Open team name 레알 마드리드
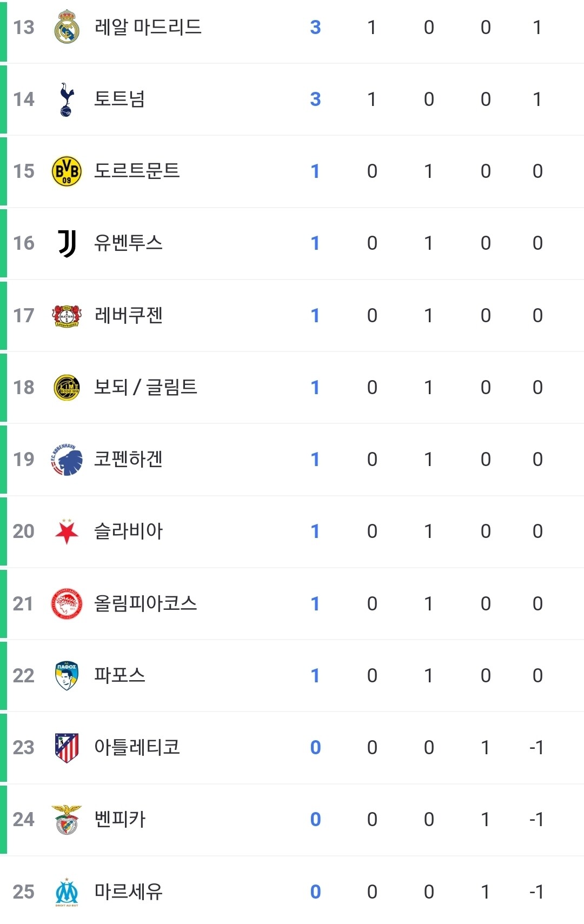Viewport: 584px width, 924px height. click(x=148, y=27)
